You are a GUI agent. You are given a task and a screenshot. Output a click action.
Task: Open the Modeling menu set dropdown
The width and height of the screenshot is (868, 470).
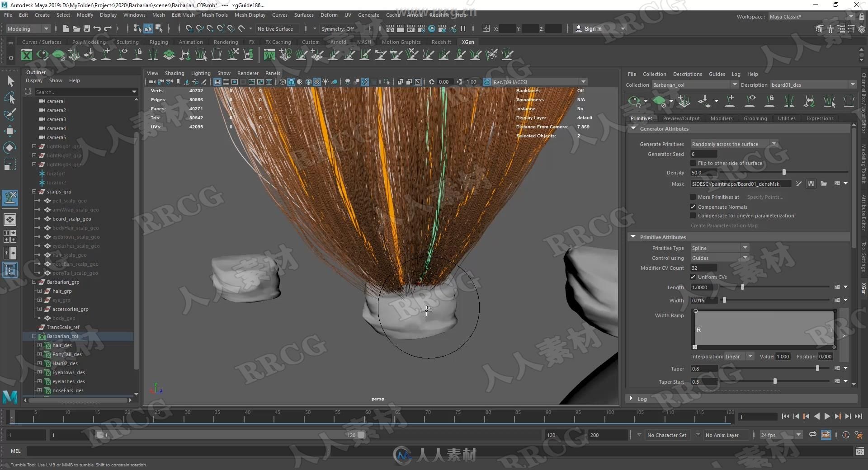tap(28, 29)
